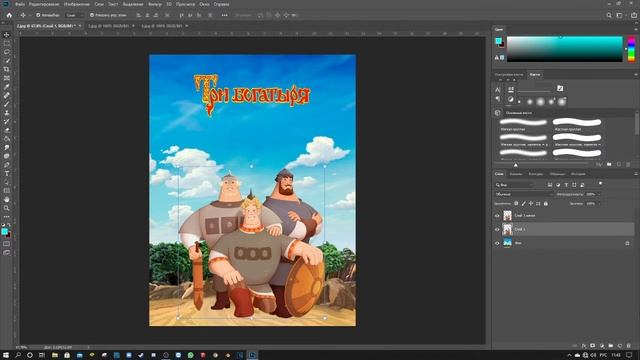
Task: Select the Eyedropper tool
Action: coord(7,87)
